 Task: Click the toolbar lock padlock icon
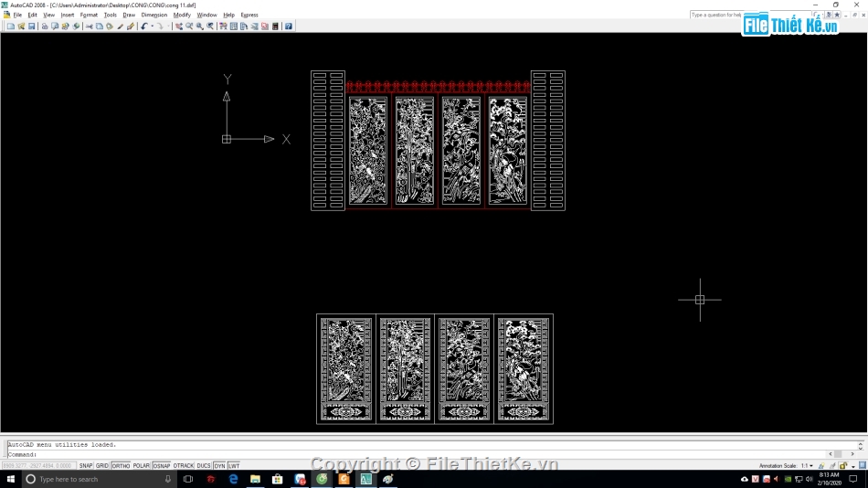pos(843,466)
